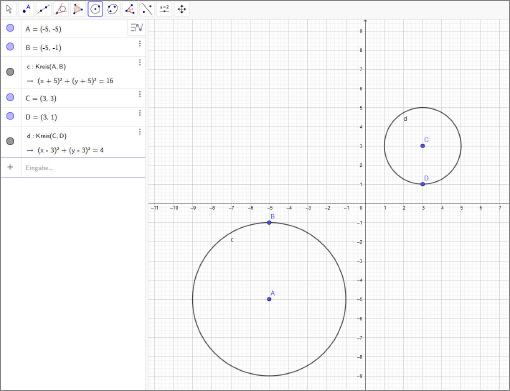Select the Line through two points tool

click(43, 9)
